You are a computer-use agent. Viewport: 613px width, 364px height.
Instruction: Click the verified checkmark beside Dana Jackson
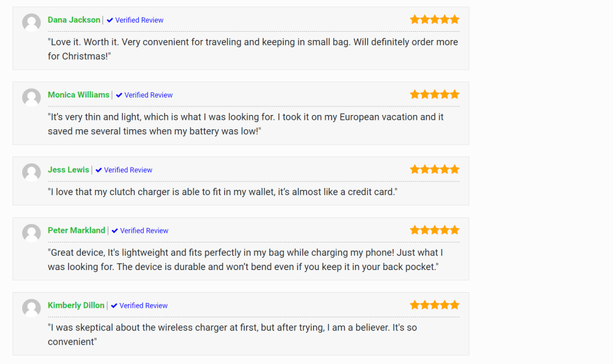point(110,20)
